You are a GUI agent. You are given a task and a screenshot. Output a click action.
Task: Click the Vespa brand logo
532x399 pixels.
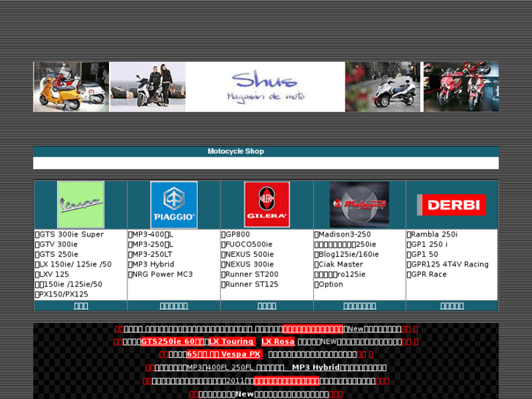[80, 205]
